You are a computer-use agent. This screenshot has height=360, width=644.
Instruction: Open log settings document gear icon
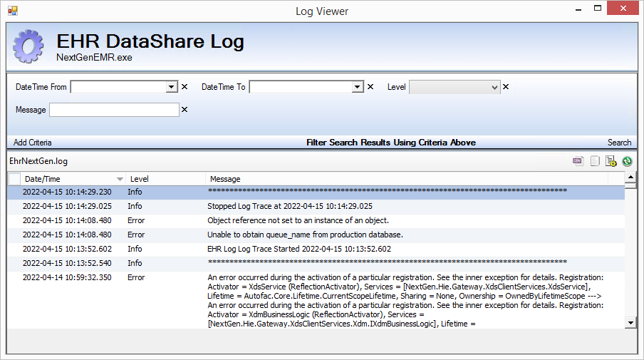611,161
